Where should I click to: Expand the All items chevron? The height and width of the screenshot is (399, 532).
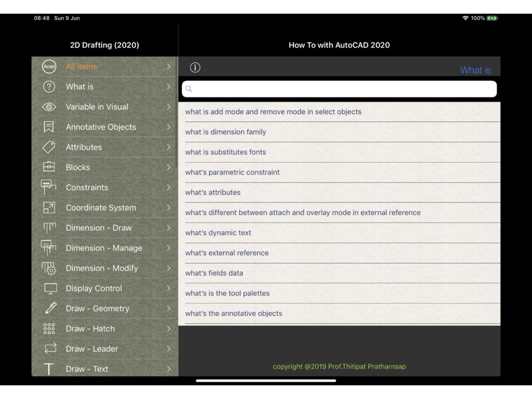click(x=169, y=66)
